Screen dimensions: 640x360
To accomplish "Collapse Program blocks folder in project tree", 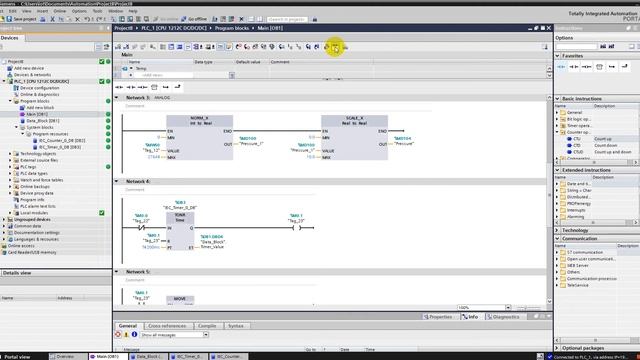I will 10,101.
